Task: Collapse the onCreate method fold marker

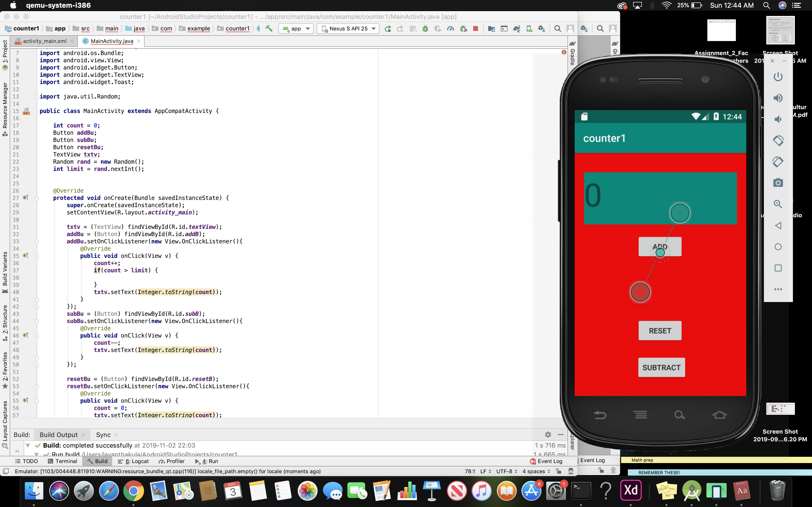Action: pyautogui.click(x=37, y=198)
